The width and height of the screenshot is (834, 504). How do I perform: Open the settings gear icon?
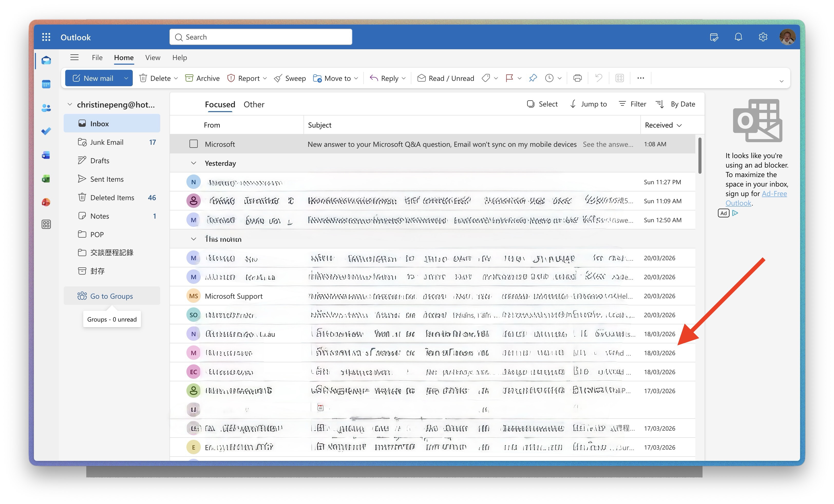point(763,37)
